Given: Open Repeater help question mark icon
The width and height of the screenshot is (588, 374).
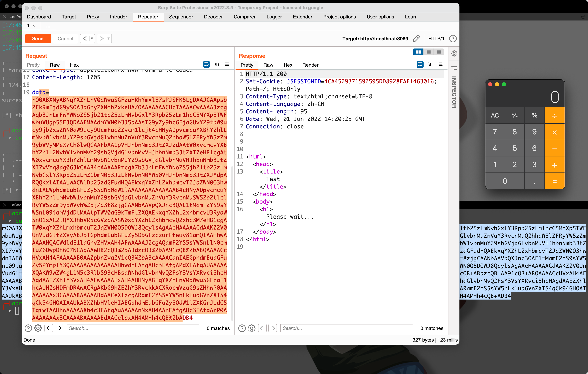Looking at the screenshot, I should [x=453, y=39].
